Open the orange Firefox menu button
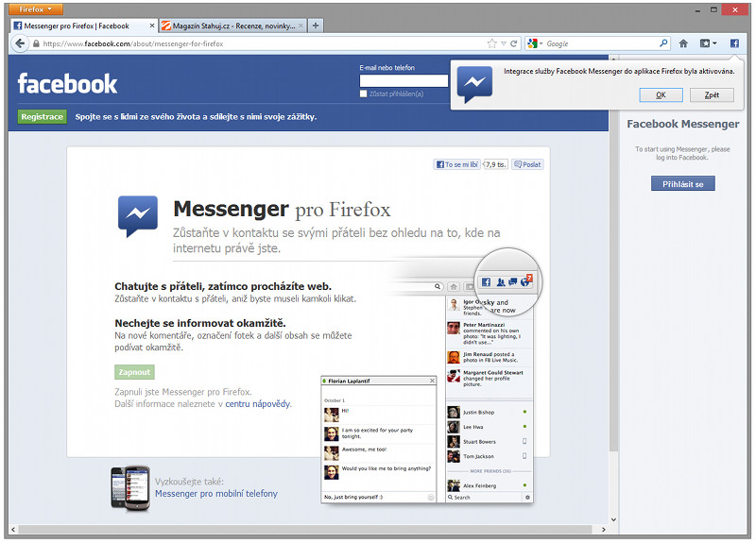 (x=36, y=9)
